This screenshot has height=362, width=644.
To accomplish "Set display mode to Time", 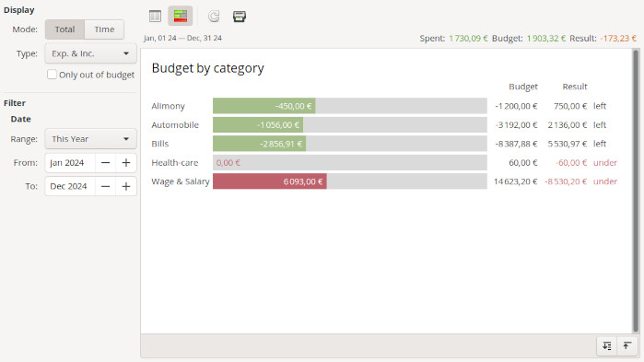I will [104, 29].
